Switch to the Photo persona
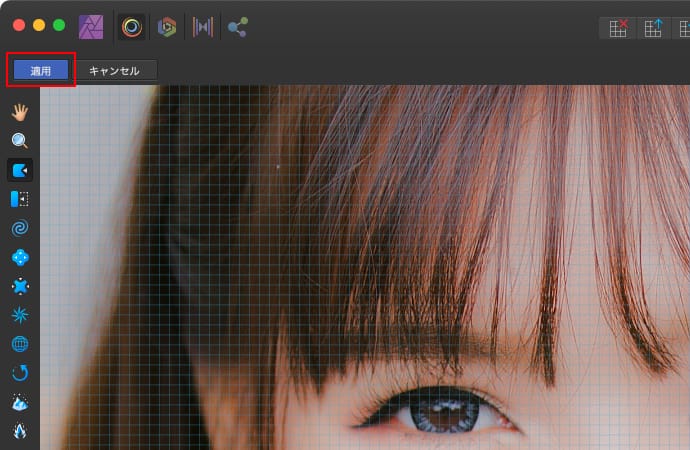The height and width of the screenshot is (450, 690). coord(91,27)
